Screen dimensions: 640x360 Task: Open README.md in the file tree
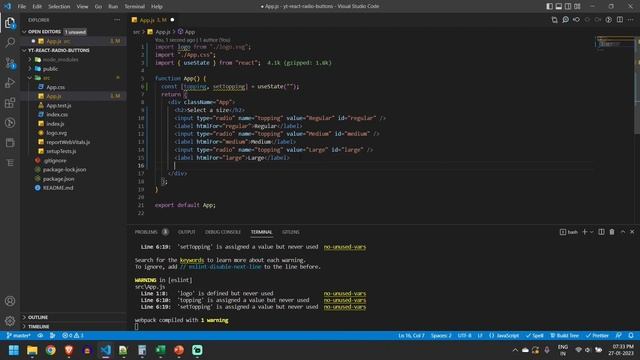pos(58,188)
